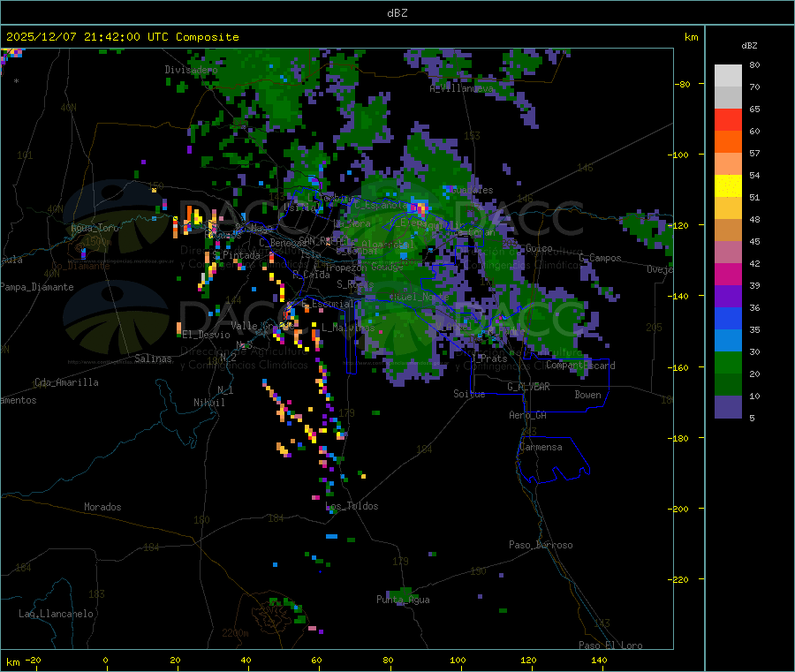The height and width of the screenshot is (672, 795).
Task: Click the Soitue map label
Action: (469, 394)
